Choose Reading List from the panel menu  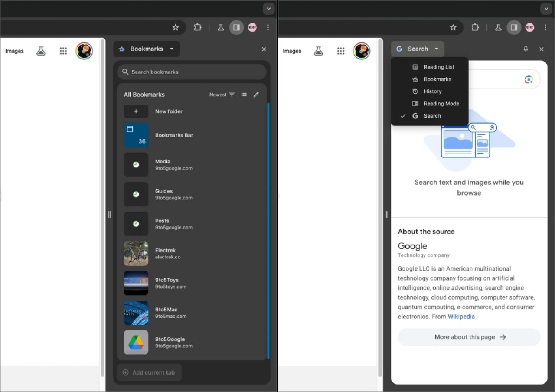pyautogui.click(x=430, y=67)
